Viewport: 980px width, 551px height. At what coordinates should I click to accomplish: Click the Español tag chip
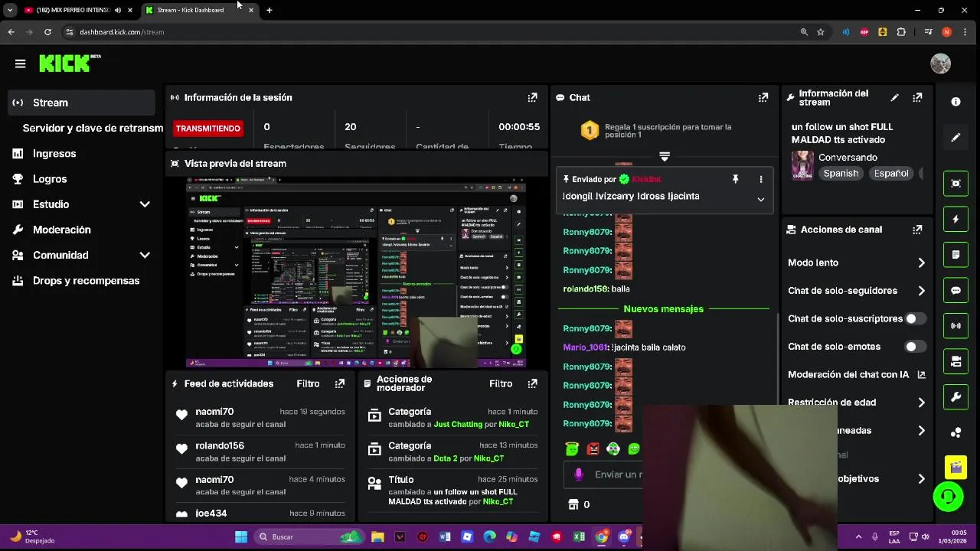click(x=891, y=173)
